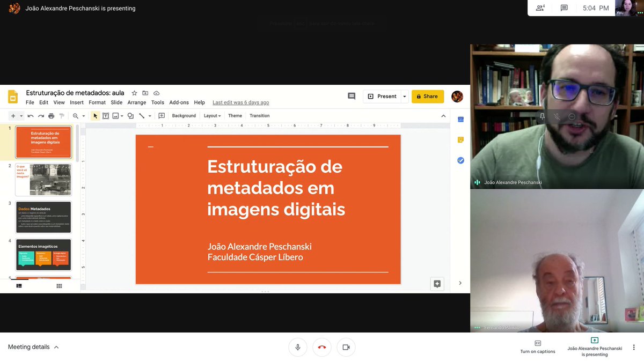The width and height of the screenshot is (644, 362).
Task: Click the Theme toolbar button
Action: [x=235, y=116]
